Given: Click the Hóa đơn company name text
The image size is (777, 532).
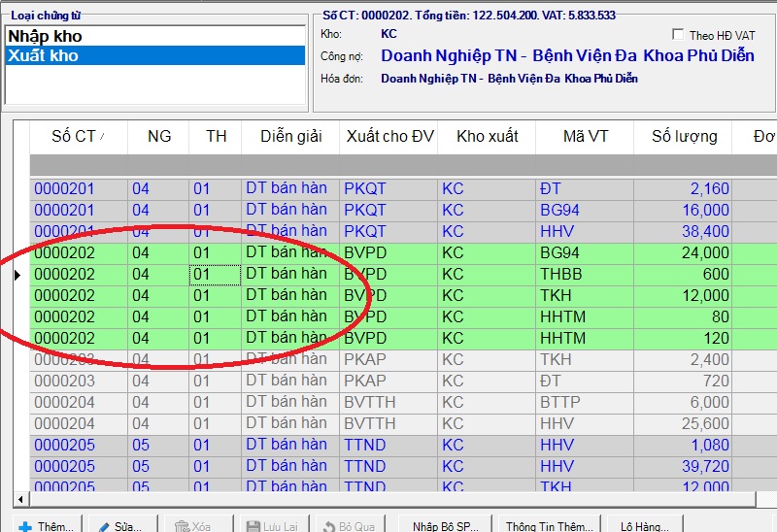Looking at the screenshot, I should (x=509, y=79).
